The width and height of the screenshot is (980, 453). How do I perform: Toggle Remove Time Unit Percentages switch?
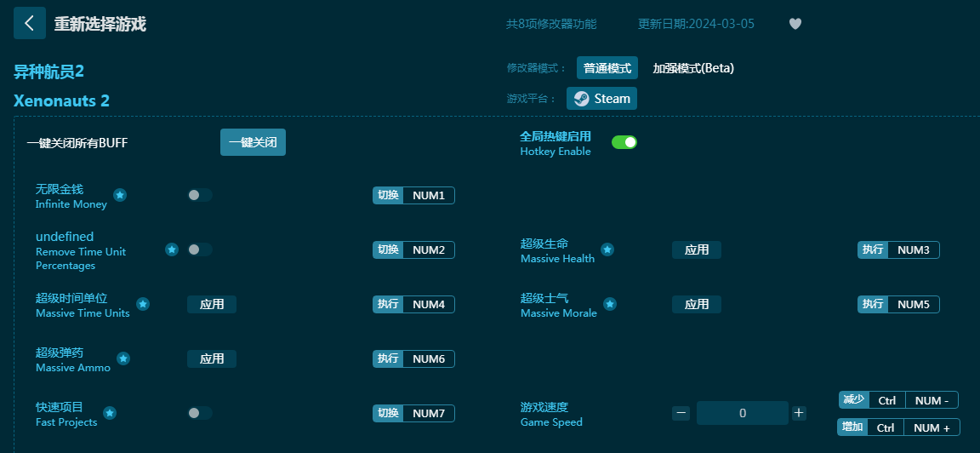(199, 249)
